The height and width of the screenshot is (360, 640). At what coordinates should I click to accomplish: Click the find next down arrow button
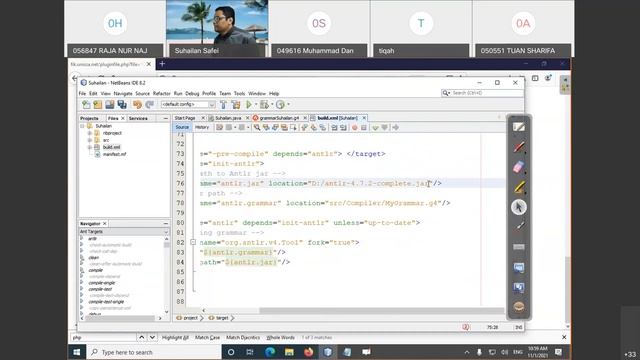coord(152,338)
